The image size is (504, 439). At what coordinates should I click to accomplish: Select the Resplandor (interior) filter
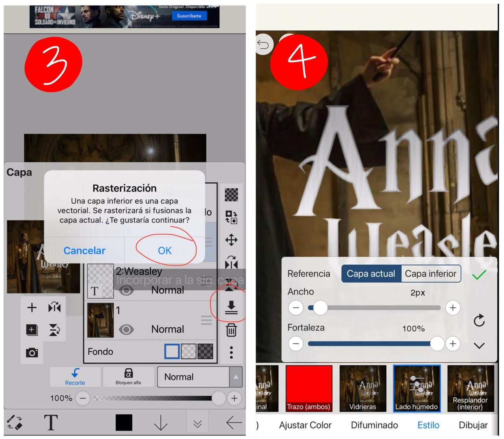[x=471, y=388]
